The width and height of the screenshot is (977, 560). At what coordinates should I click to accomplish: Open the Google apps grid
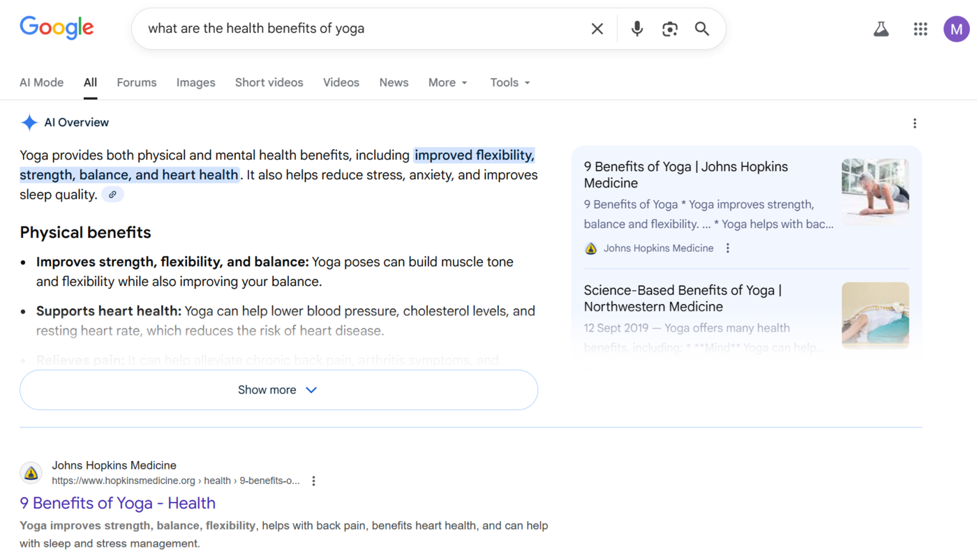[920, 29]
